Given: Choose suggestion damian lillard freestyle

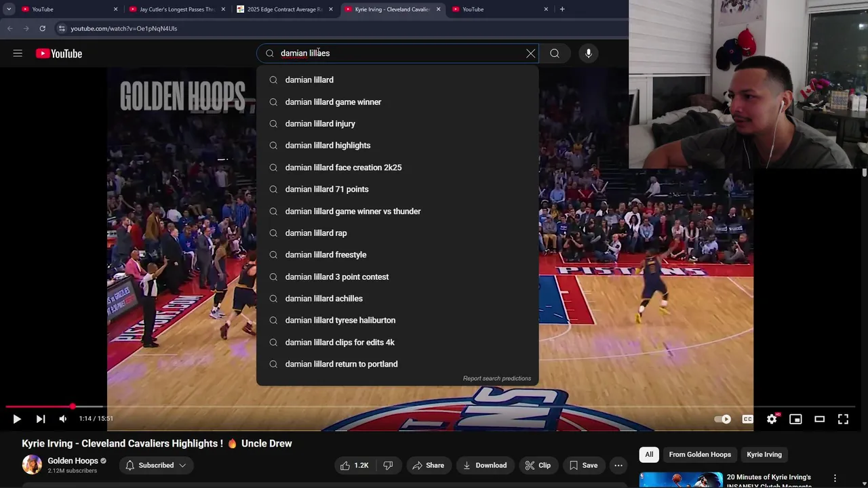Looking at the screenshot, I should click(397, 255).
